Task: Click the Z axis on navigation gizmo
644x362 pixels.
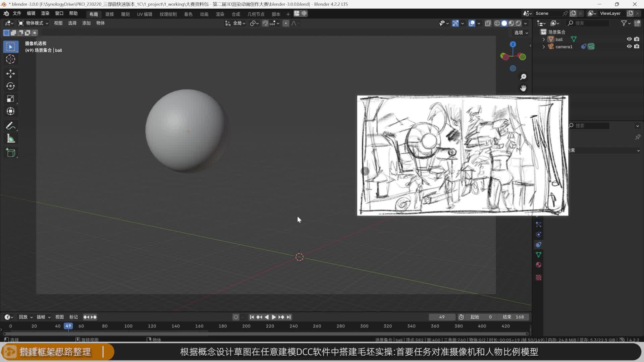Action: pos(513,44)
